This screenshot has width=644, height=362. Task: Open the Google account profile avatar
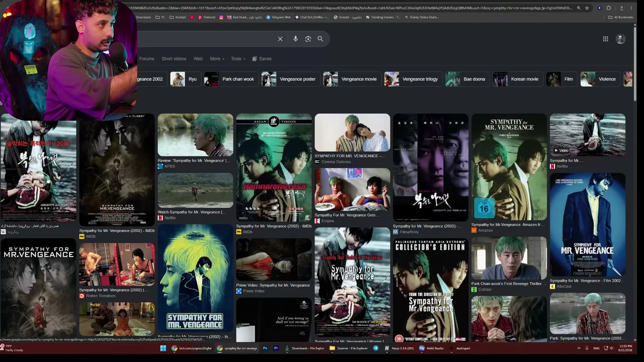point(620,39)
